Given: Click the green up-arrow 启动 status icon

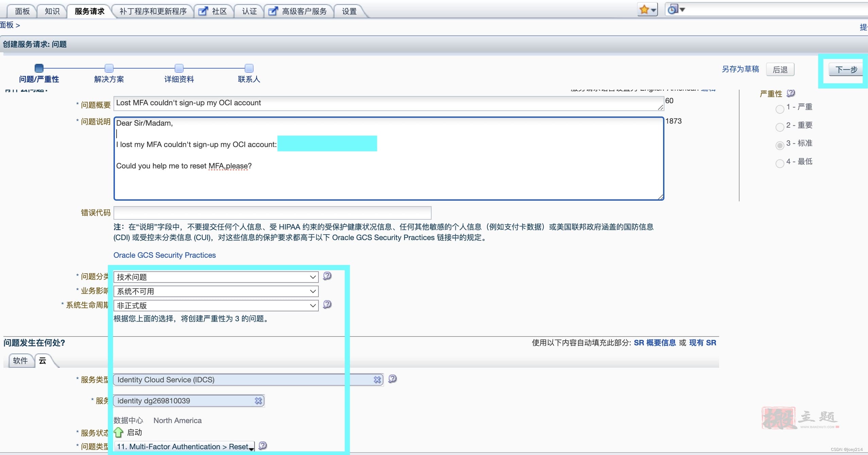Looking at the screenshot, I should (x=118, y=432).
